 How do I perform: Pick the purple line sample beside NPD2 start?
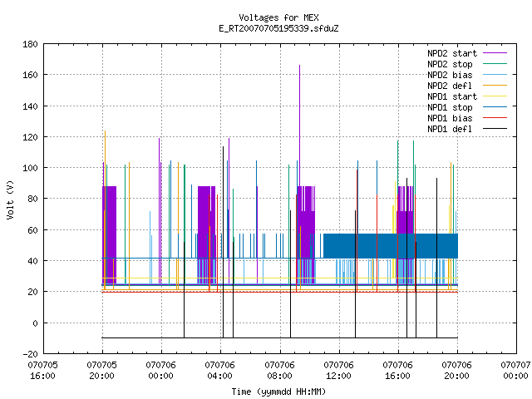coord(495,53)
